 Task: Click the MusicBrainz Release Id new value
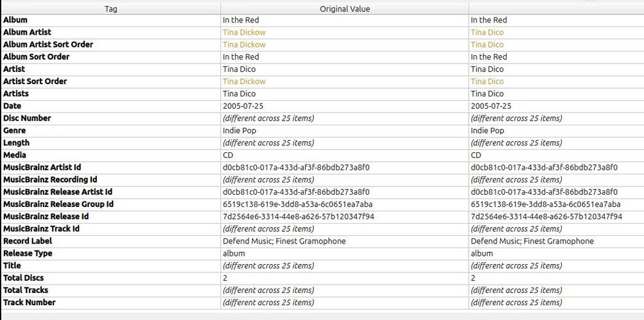(x=546, y=217)
